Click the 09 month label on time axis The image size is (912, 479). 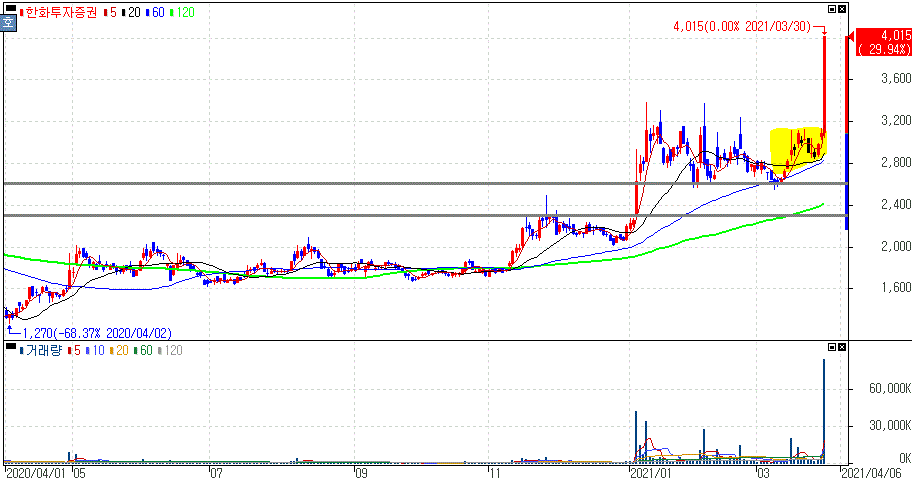[x=361, y=473]
